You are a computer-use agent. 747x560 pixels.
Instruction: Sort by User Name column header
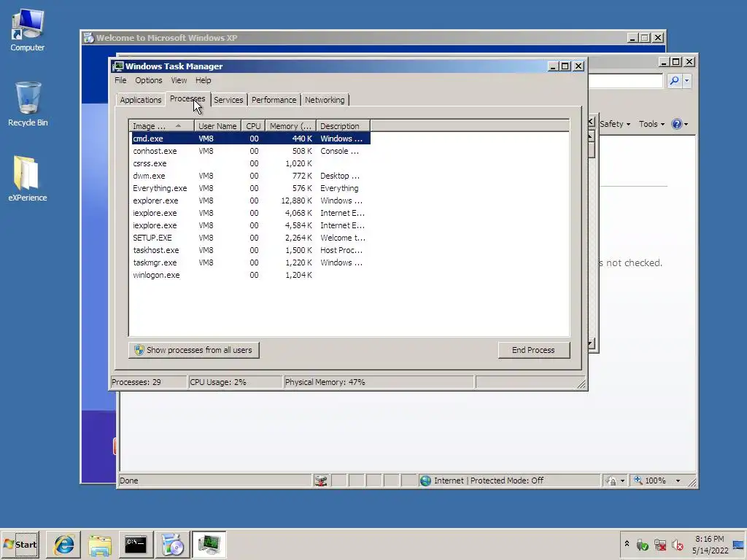click(217, 125)
